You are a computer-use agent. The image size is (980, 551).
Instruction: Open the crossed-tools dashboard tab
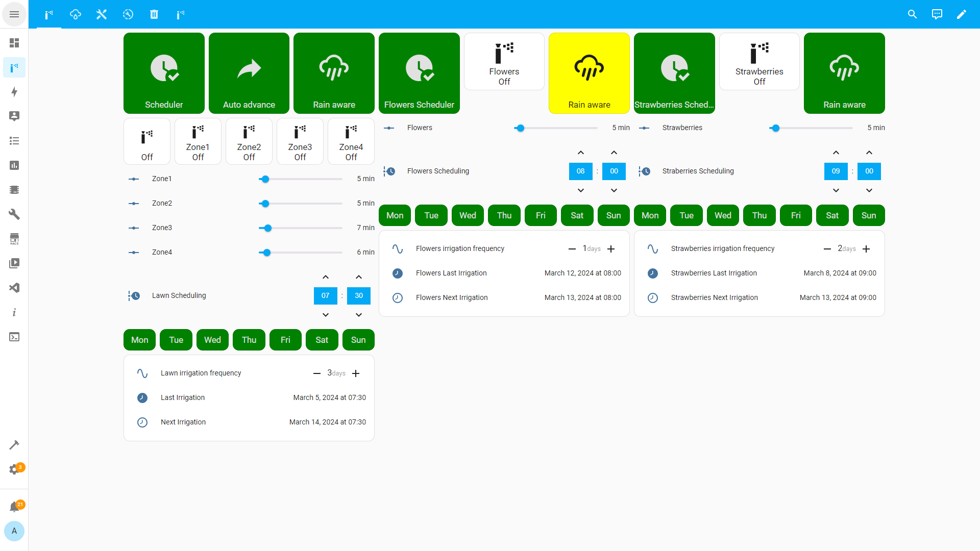[102, 14]
